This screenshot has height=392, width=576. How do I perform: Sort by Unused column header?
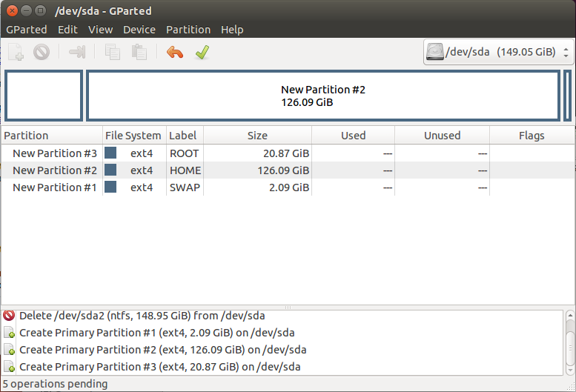click(x=443, y=136)
